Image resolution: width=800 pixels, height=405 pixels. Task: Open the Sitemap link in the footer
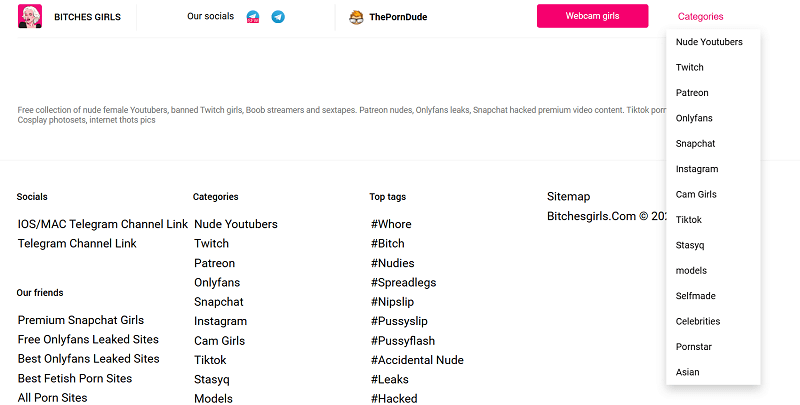click(568, 196)
